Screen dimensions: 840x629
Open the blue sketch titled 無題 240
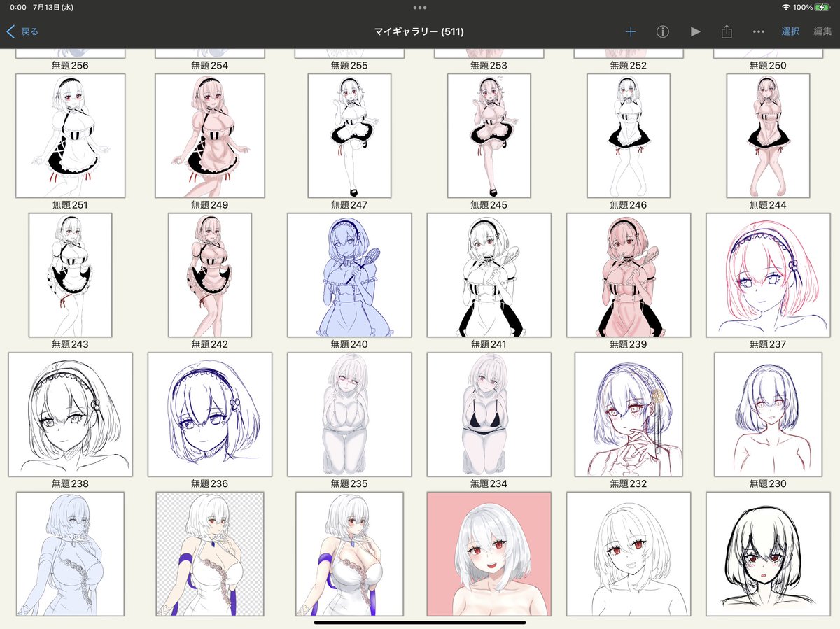pos(349,274)
